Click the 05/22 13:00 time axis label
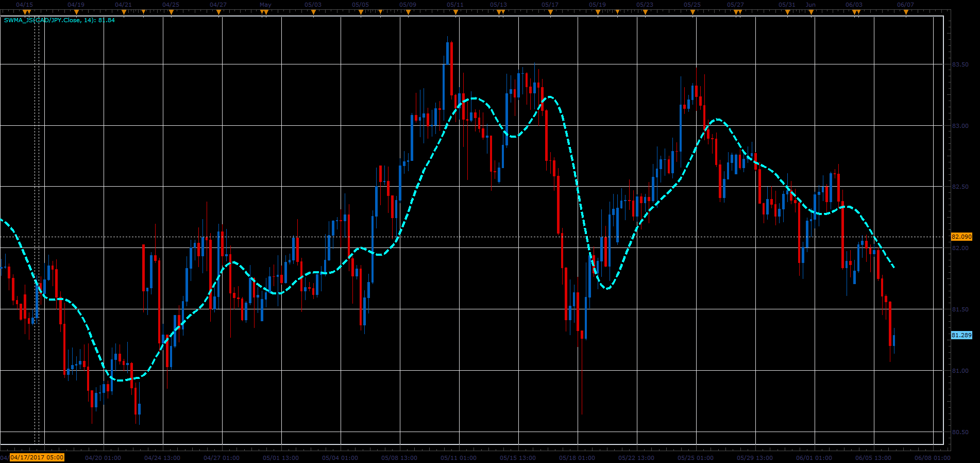980x463 pixels. [636, 458]
